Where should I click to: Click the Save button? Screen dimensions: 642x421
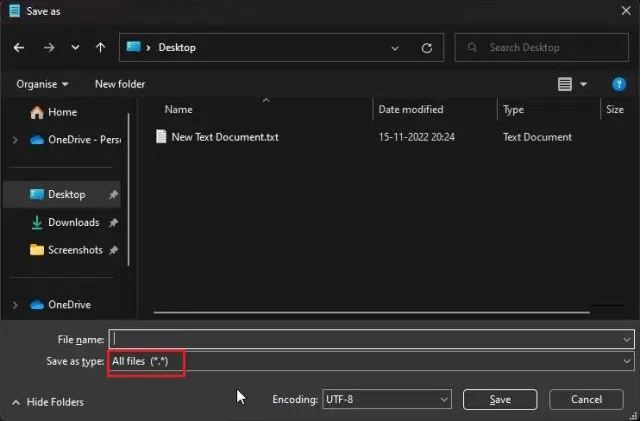pos(500,400)
